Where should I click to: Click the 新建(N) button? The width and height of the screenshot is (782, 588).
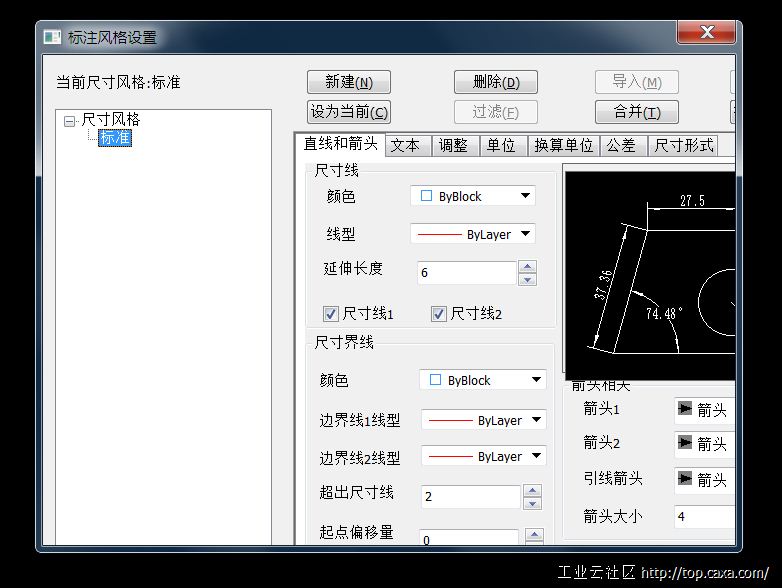349,82
